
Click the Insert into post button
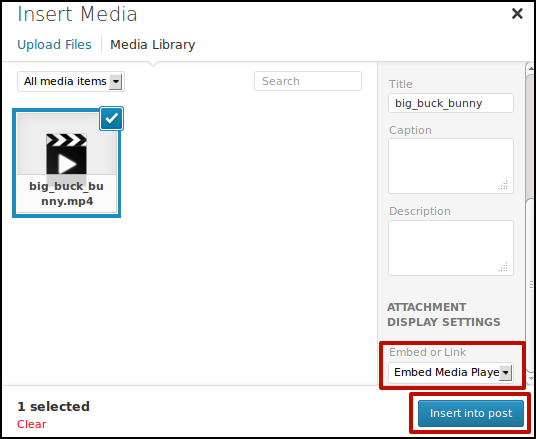coord(471,413)
